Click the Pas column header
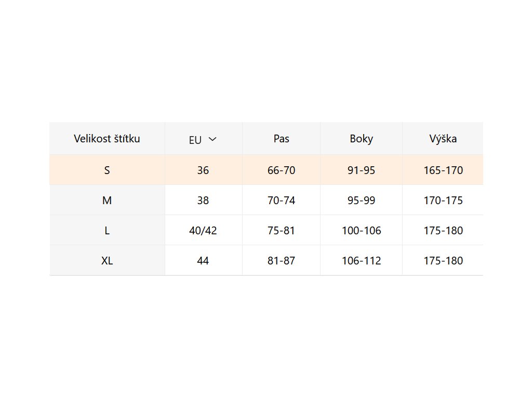 click(281, 139)
